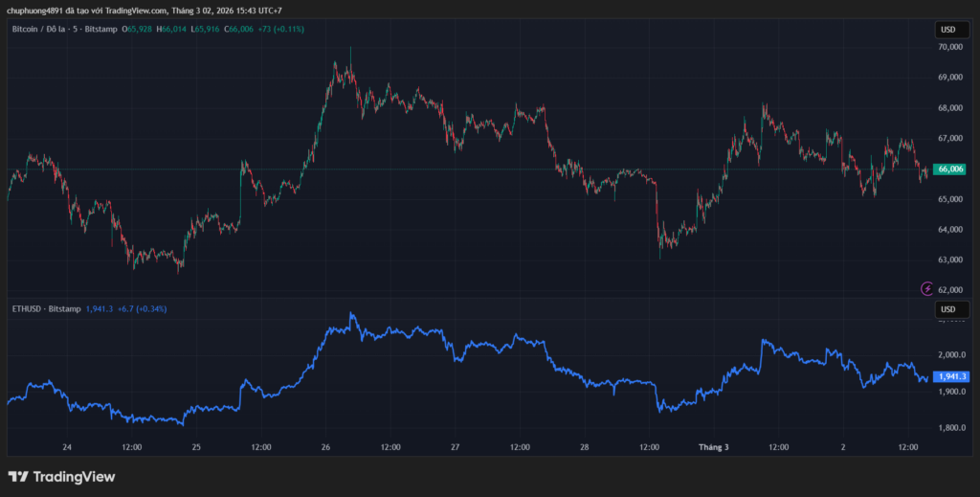
Task: Click the '28' date label on time axis
Action: 584,447
